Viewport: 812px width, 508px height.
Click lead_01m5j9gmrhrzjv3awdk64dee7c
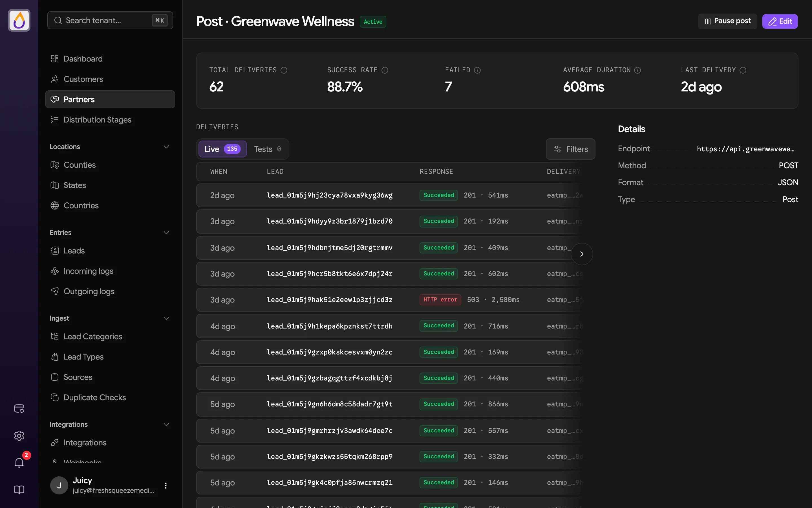click(330, 431)
